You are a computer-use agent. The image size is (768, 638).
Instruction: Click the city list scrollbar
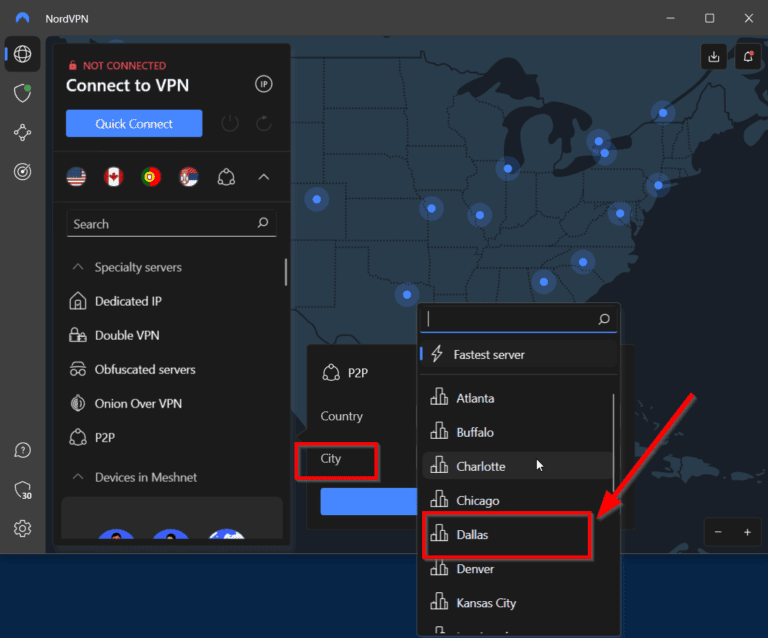[x=613, y=444]
